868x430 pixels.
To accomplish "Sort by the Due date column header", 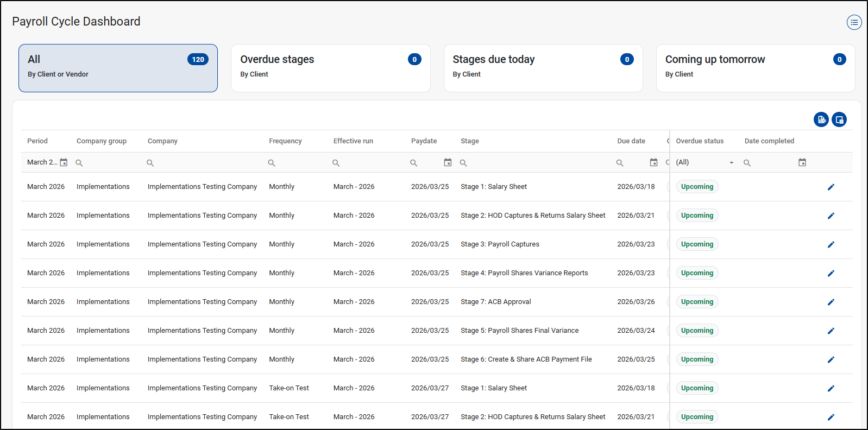I will [631, 141].
